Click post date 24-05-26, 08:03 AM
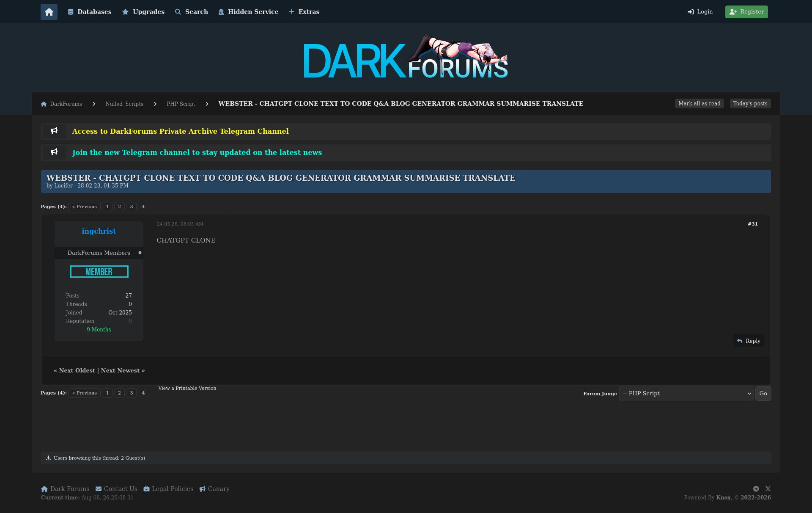This screenshot has height=513, width=812. coord(180,224)
